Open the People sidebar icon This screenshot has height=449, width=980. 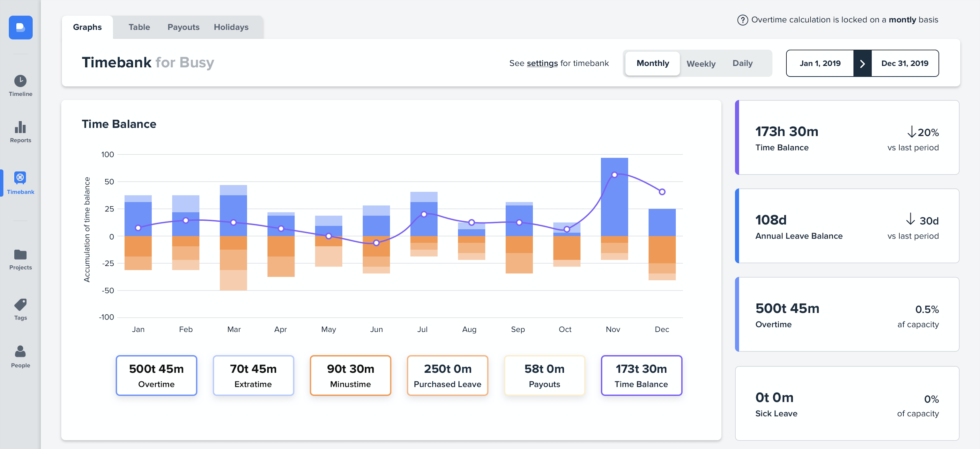(x=20, y=351)
